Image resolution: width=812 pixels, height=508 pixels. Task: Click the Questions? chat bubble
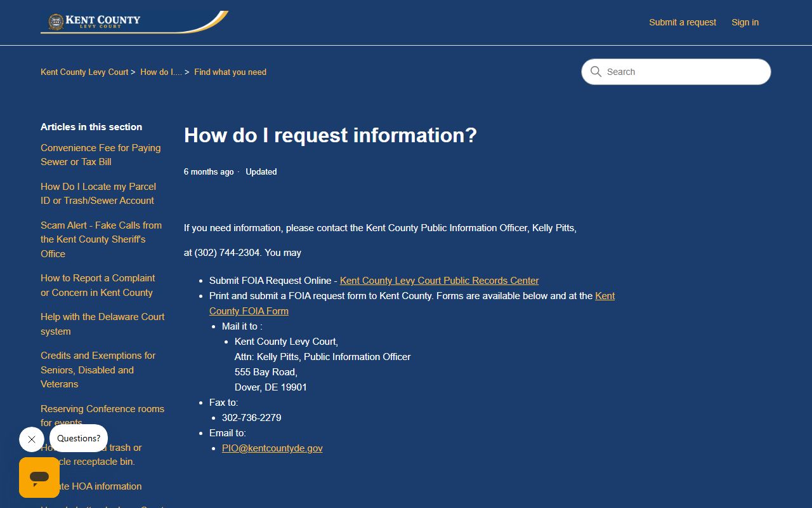pos(79,438)
